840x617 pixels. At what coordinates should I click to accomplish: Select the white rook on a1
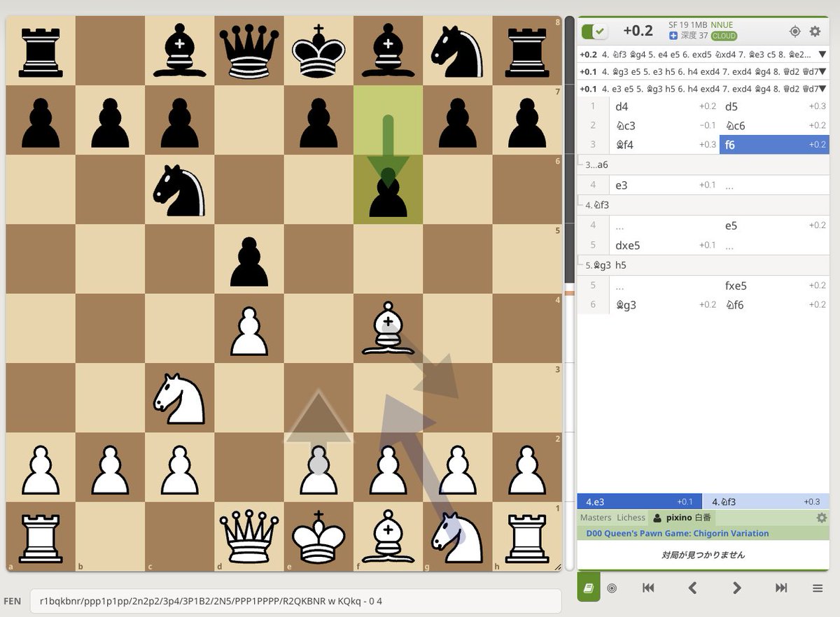pyautogui.click(x=41, y=537)
